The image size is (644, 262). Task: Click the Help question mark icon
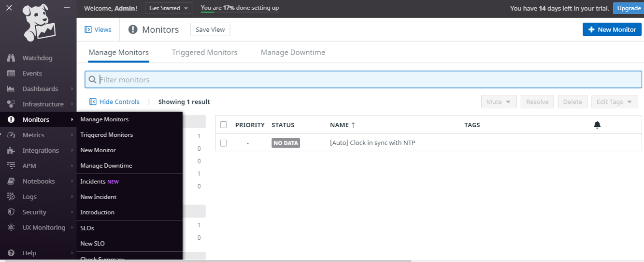pyautogui.click(x=11, y=253)
